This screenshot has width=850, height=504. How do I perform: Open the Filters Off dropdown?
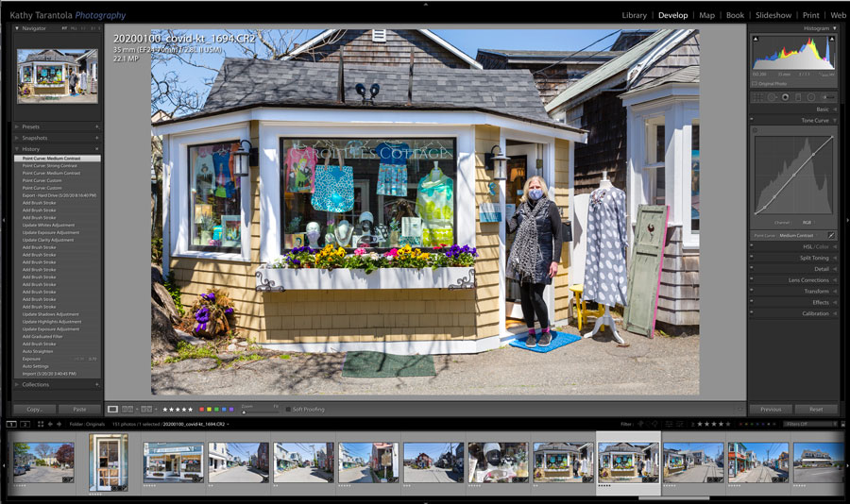coord(810,424)
